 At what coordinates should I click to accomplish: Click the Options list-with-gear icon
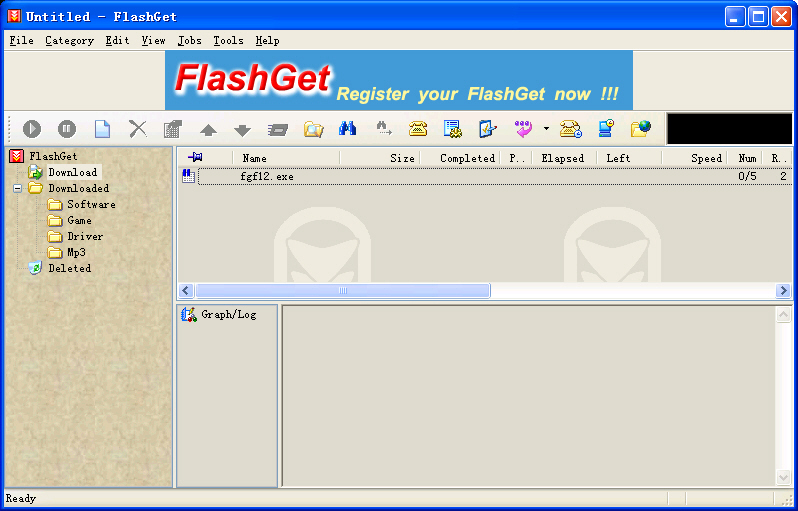[452, 129]
